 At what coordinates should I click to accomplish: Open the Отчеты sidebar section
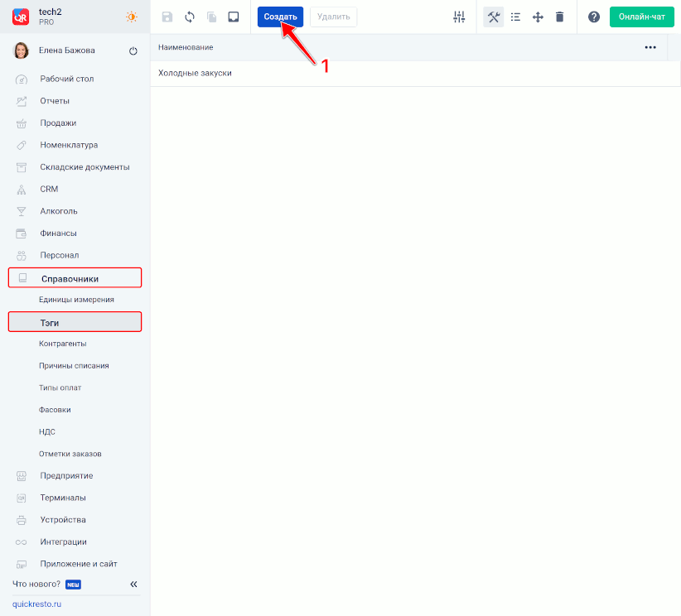click(55, 101)
